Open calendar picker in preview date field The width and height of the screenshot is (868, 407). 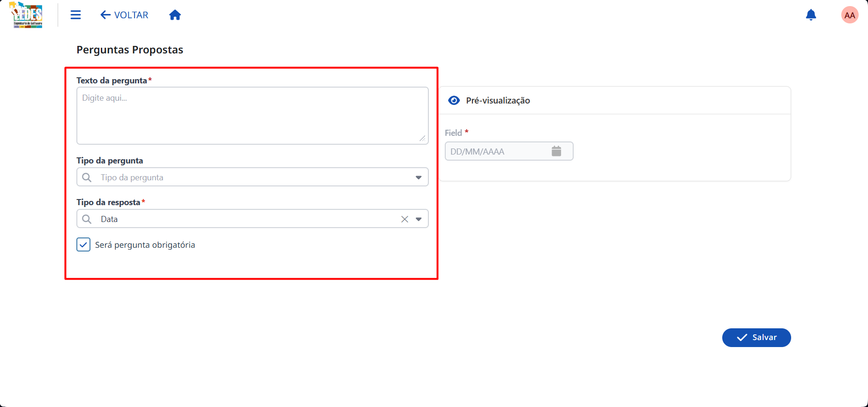pos(556,151)
